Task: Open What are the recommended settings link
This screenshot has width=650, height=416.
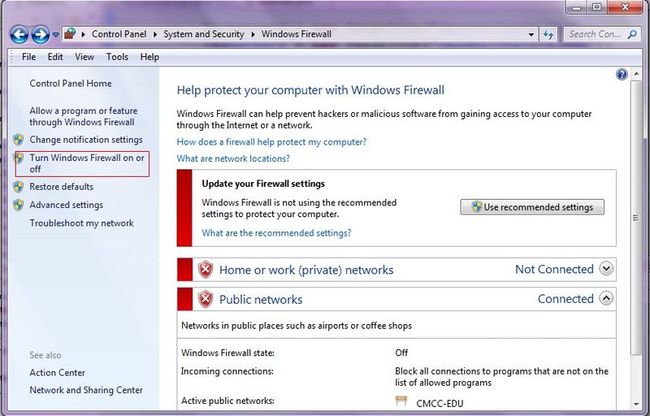Action: (x=276, y=233)
